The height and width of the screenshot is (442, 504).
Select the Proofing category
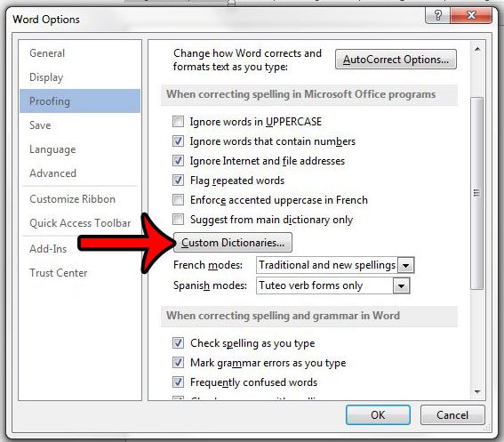(x=80, y=101)
